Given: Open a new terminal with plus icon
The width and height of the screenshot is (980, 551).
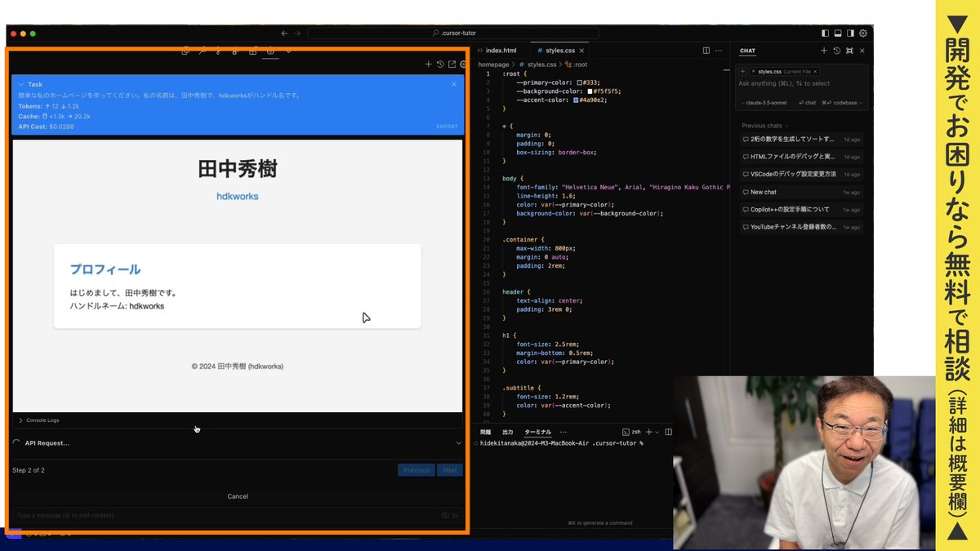Looking at the screenshot, I should (649, 432).
